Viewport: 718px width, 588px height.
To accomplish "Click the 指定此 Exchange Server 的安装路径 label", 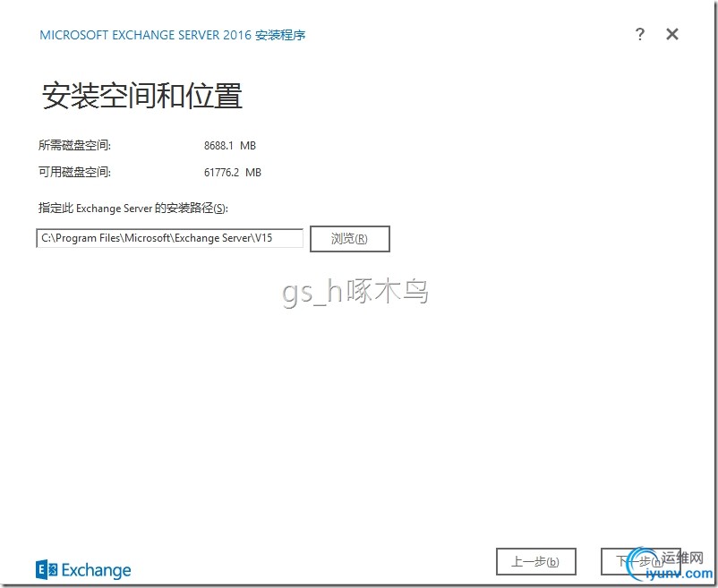I will coord(133,209).
